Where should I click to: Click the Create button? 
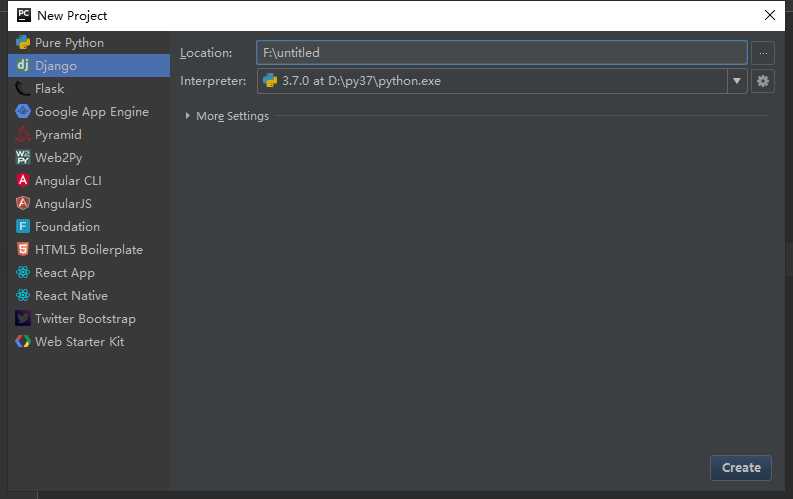(x=741, y=468)
